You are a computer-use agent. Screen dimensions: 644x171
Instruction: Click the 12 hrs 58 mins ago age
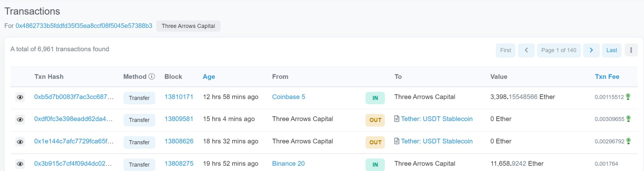click(230, 97)
